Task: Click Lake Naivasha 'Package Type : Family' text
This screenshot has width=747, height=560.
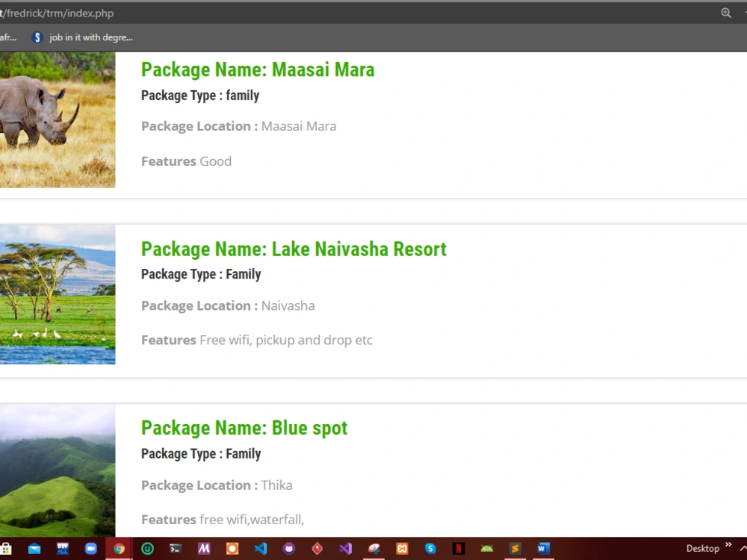Action: (x=201, y=275)
